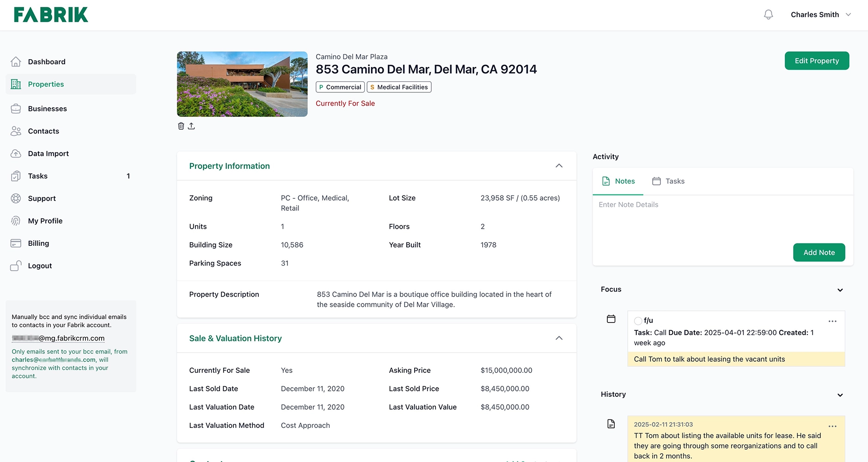Click the Tasks count badge 1

pyautogui.click(x=128, y=176)
